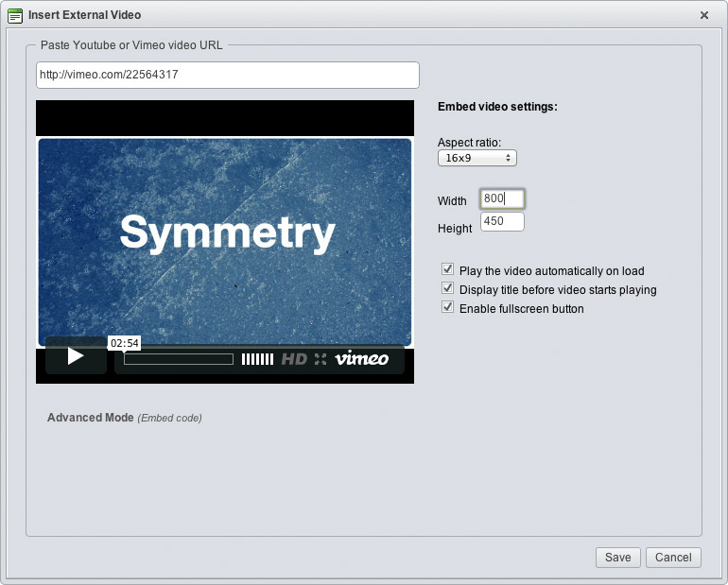Open the Vimeo logo link
This screenshot has width=728, height=585.
[362, 358]
